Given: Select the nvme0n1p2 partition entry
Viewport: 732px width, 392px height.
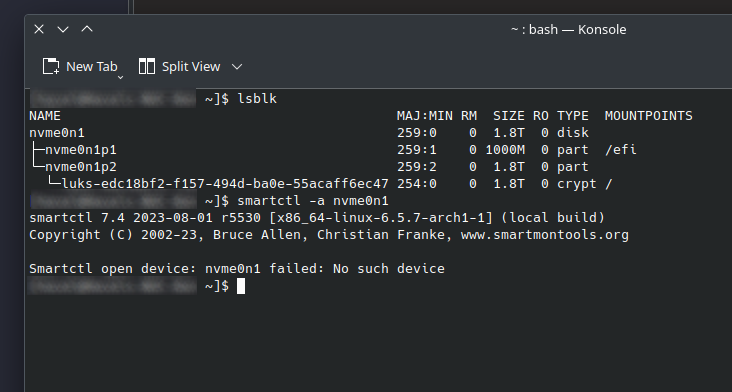Looking at the screenshot, I should 81,167.
